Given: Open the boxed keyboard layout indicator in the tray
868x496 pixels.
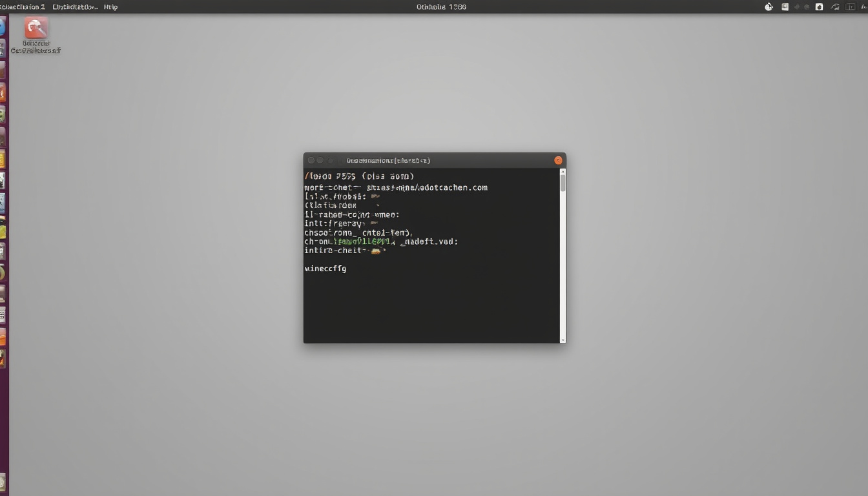Looking at the screenshot, I should click(x=850, y=7).
